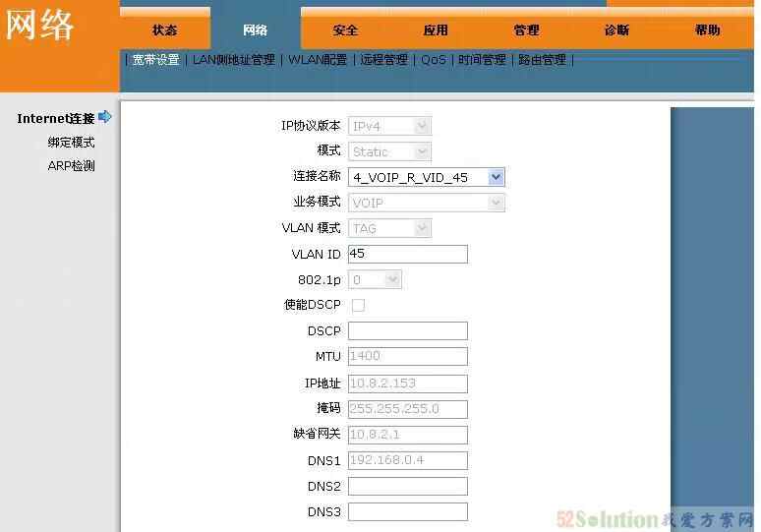Go to the 应用 tab
761x532 pixels.
point(436,30)
